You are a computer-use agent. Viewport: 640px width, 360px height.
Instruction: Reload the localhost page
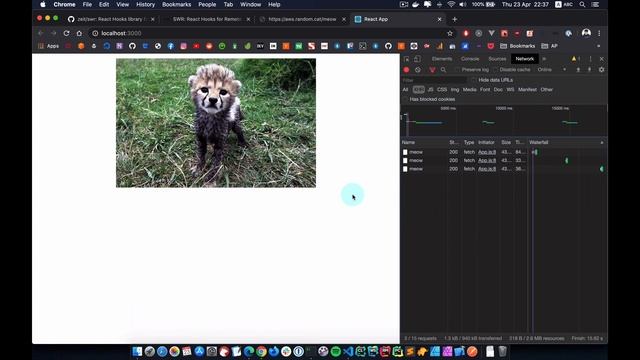(66, 33)
